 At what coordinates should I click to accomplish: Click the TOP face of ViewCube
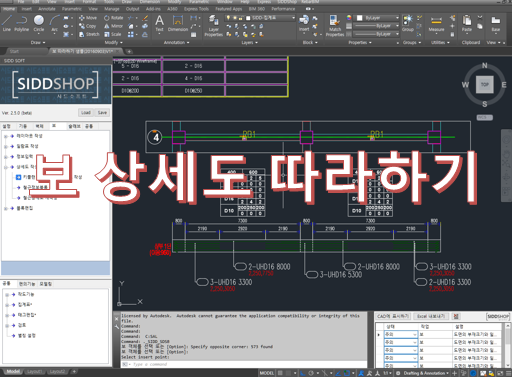tap(484, 84)
